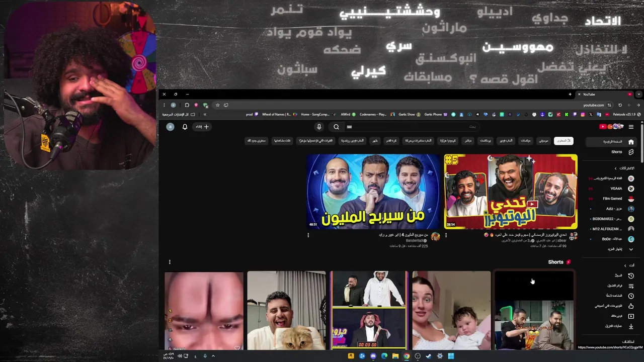644x362 pixels.
Task: Open the YouTube bookmark icon in bookmarks bar
Action: 607,114
